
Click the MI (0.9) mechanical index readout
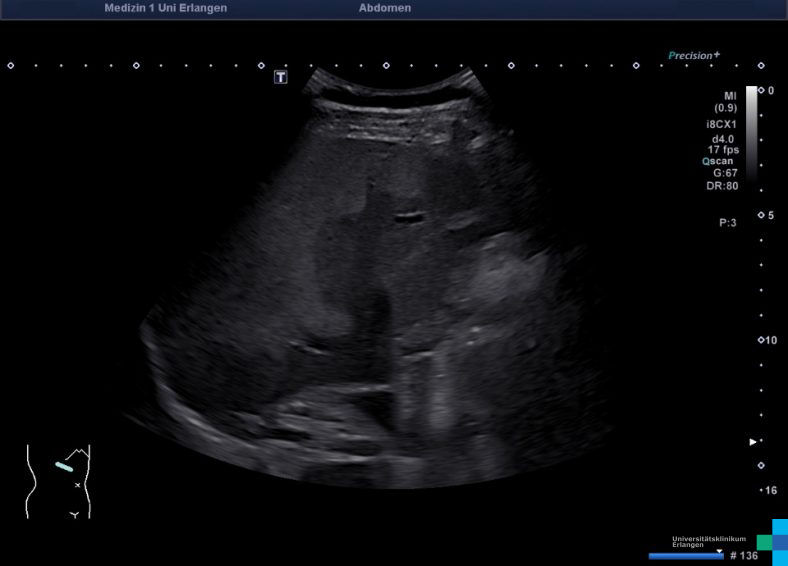click(725, 101)
